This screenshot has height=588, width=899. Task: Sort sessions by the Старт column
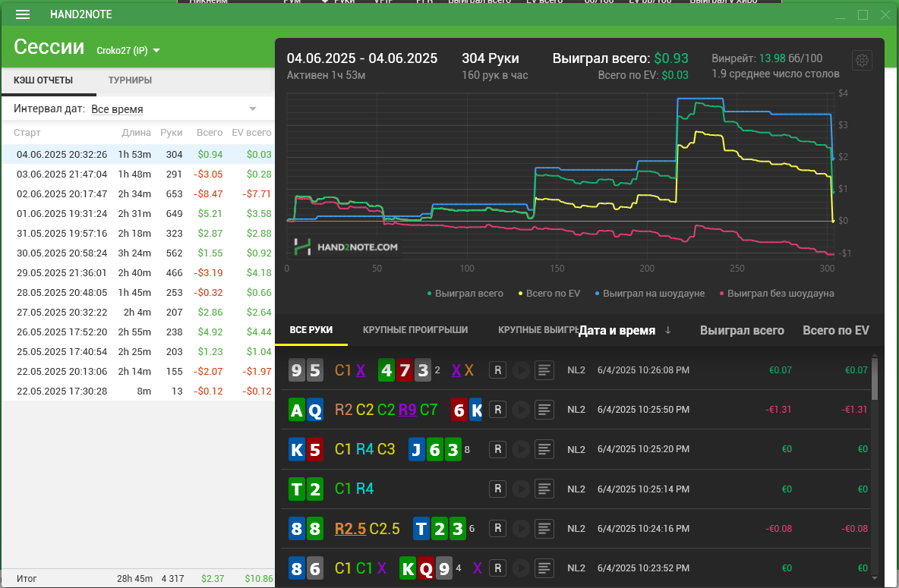[27, 132]
